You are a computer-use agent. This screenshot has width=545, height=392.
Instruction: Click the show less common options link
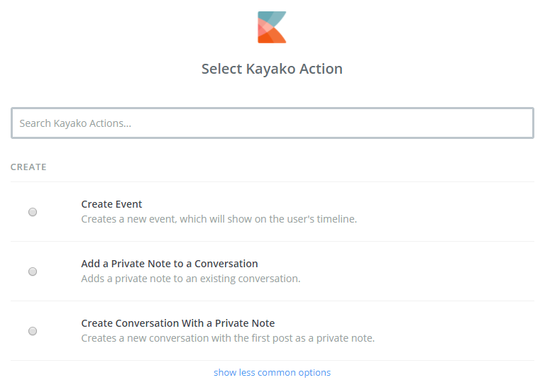[x=272, y=372]
